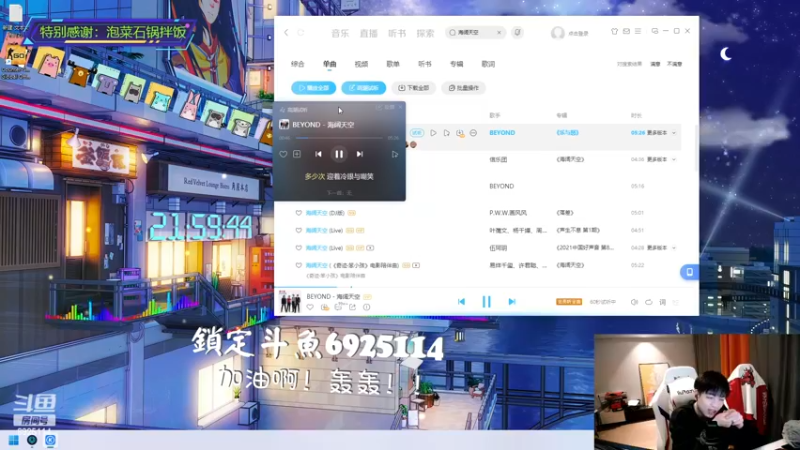Screen dimensions: 800x450
Task: Like the current song in the floating mini player
Action: [x=283, y=154]
